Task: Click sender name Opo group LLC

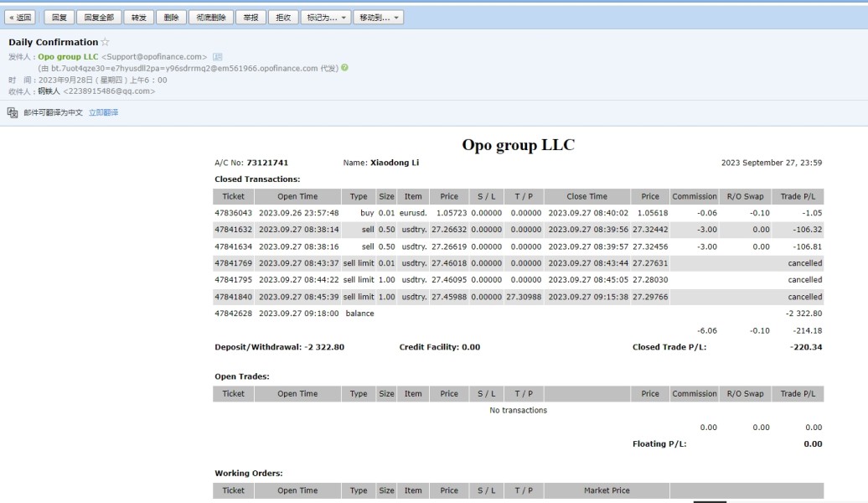Action: point(68,57)
